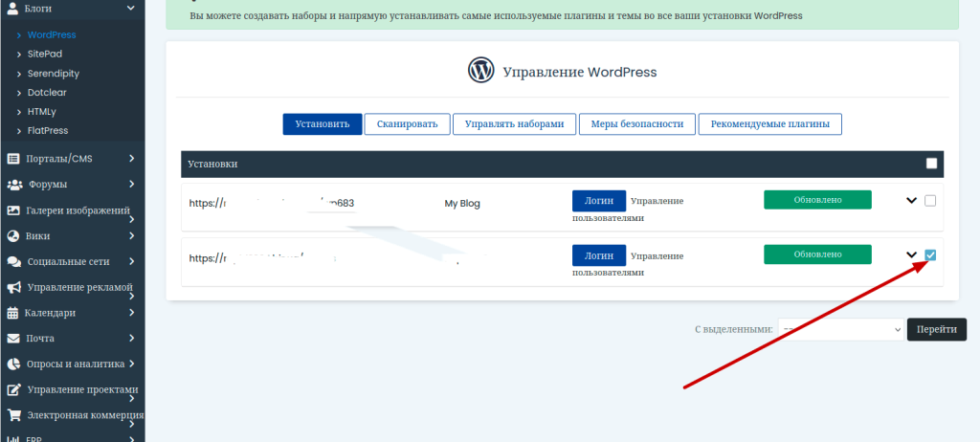Viewport: 980px width, 442px height.
Task: Check the My Blog installation checkbox
Action: 931,201
